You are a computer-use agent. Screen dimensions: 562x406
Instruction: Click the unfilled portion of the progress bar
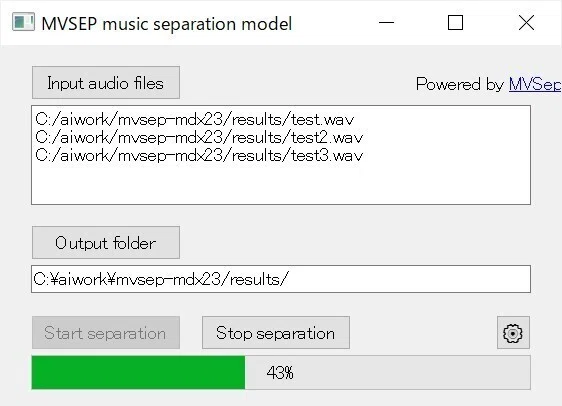(388, 372)
